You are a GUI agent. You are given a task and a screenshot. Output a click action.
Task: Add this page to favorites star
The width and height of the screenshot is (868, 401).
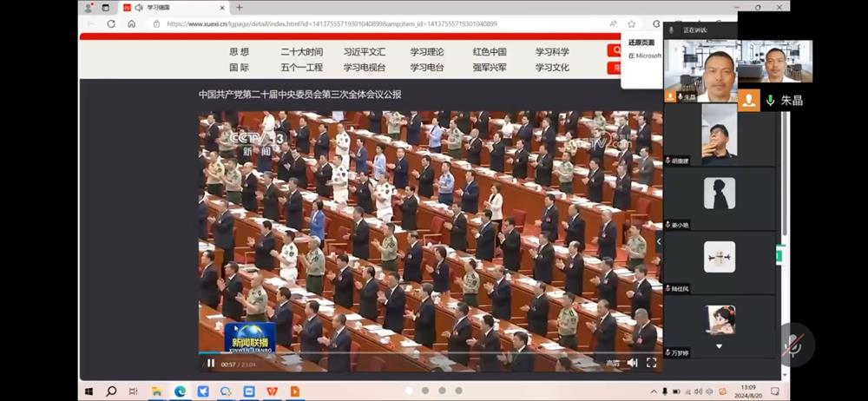632,23
